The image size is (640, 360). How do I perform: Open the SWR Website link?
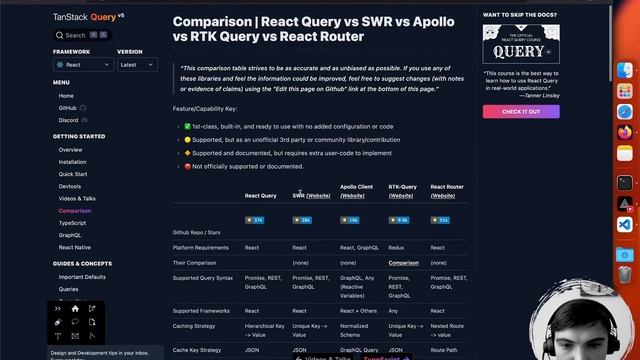[318, 196]
